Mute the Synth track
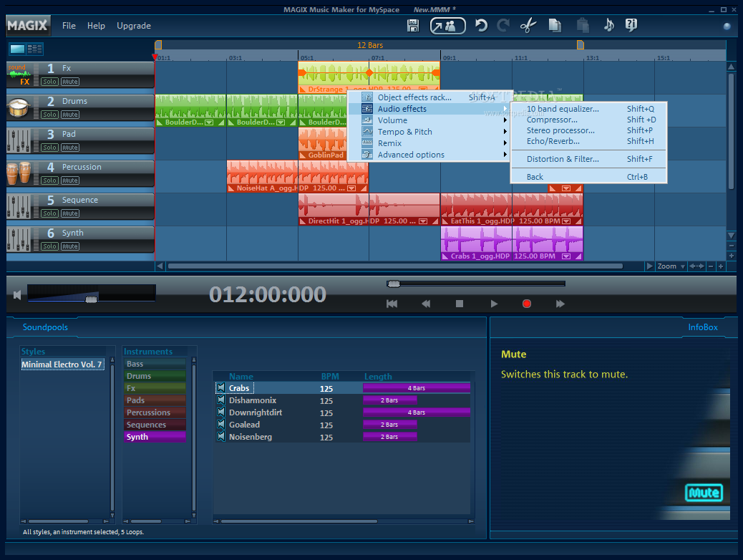 (70, 246)
